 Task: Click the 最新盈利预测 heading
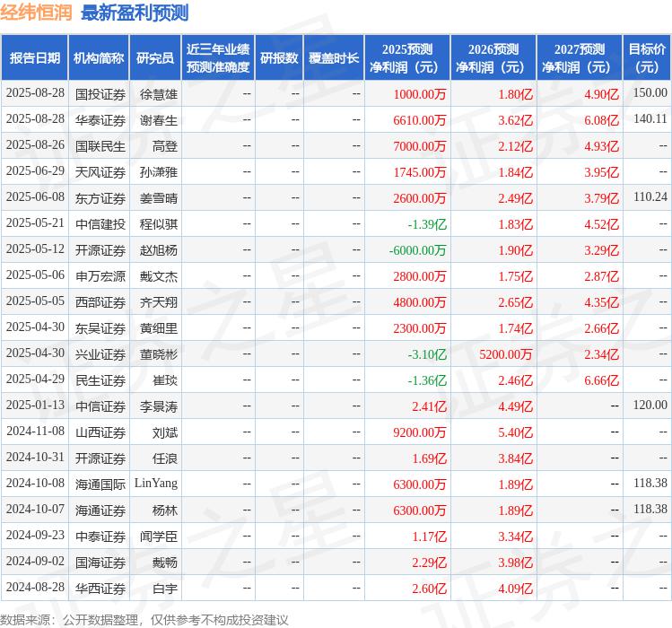[135, 12]
